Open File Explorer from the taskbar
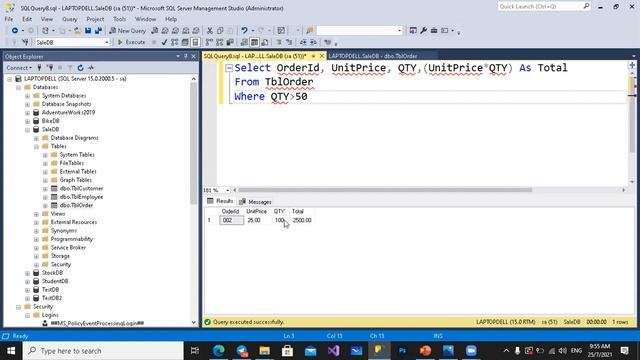Screen dimensions: 640x360 coord(264,351)
